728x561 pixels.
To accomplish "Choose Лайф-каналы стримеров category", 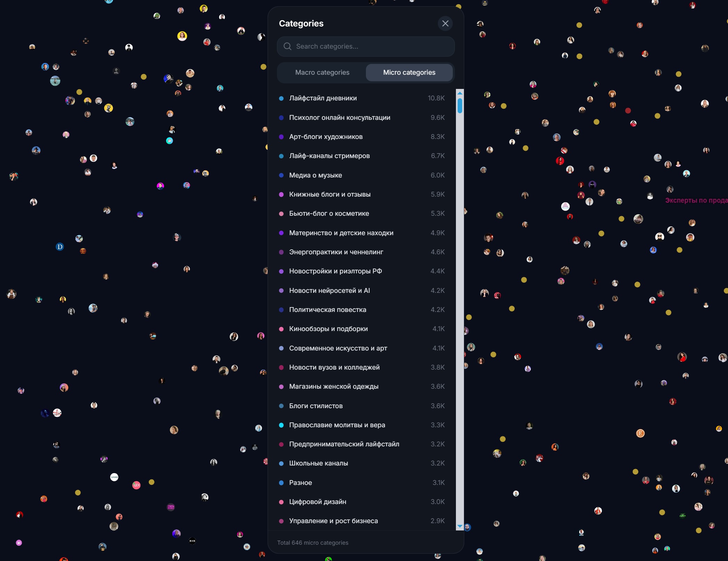I will [x=362, y=156].
